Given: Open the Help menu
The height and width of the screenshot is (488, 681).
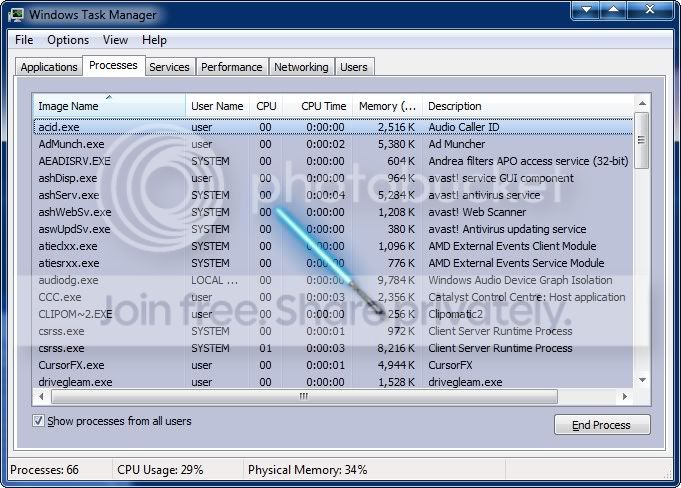Looking at the screenshot, I should point(154,40).
